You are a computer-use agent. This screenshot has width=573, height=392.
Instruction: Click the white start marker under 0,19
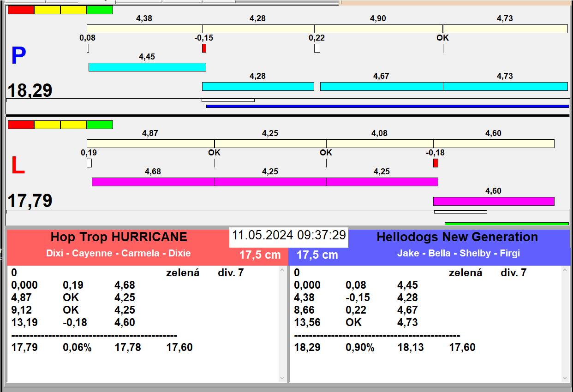click(x=89, y=163)
